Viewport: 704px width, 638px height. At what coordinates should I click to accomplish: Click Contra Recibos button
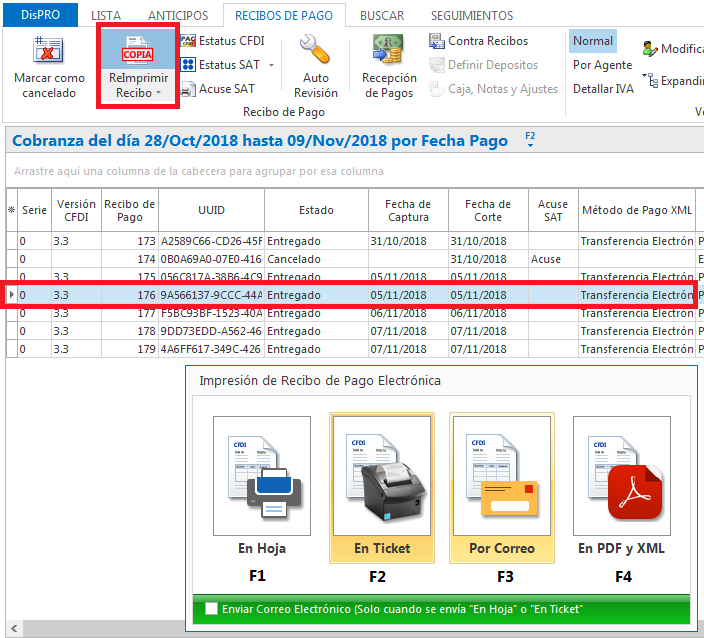click(x=478, y=41)
